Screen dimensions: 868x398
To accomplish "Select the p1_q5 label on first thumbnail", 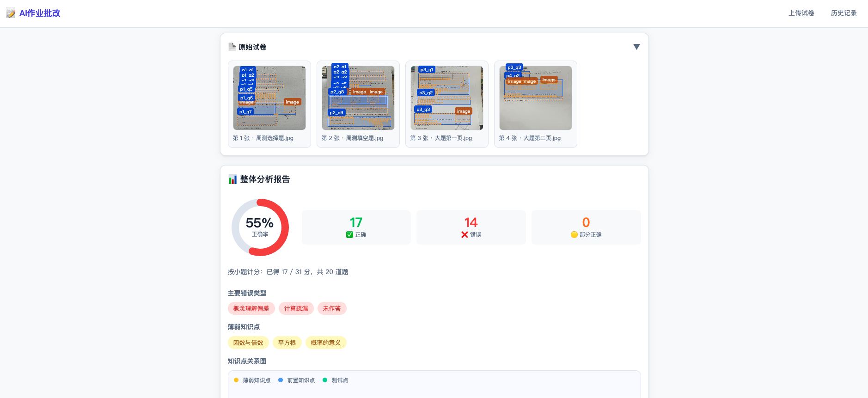I will click(x=246, y=89).
